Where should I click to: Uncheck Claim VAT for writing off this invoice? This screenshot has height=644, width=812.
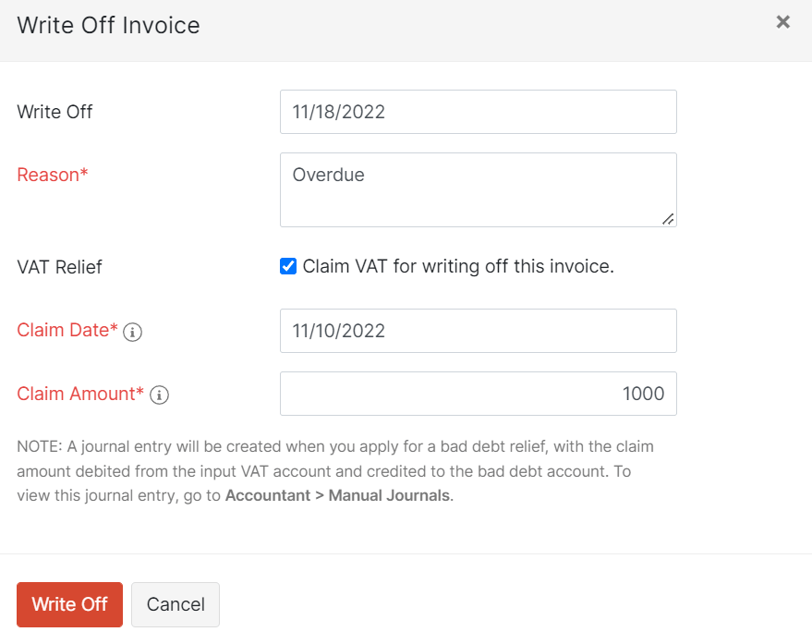288,266
